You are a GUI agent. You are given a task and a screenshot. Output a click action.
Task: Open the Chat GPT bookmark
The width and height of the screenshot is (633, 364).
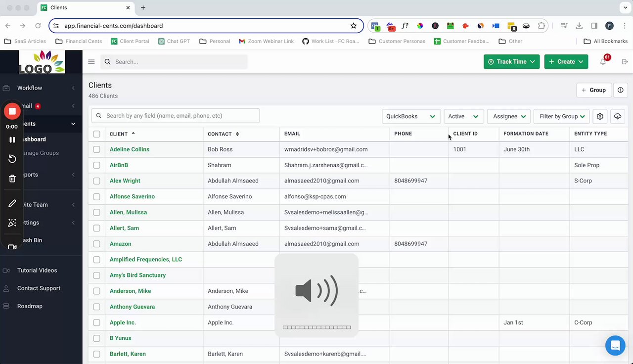tap(174, 42)
